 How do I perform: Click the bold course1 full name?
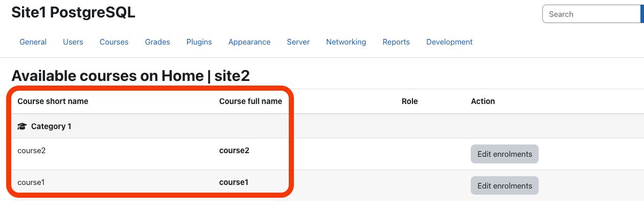coord(234,182)
